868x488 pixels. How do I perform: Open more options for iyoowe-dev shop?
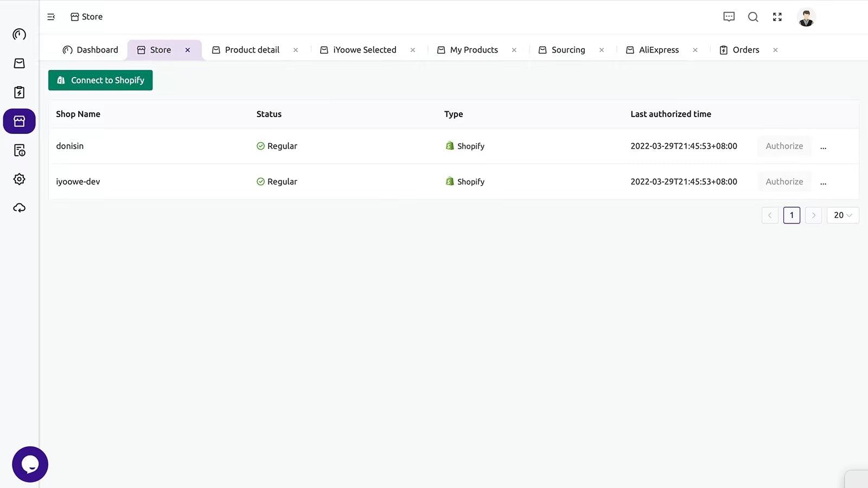point(823,182)
